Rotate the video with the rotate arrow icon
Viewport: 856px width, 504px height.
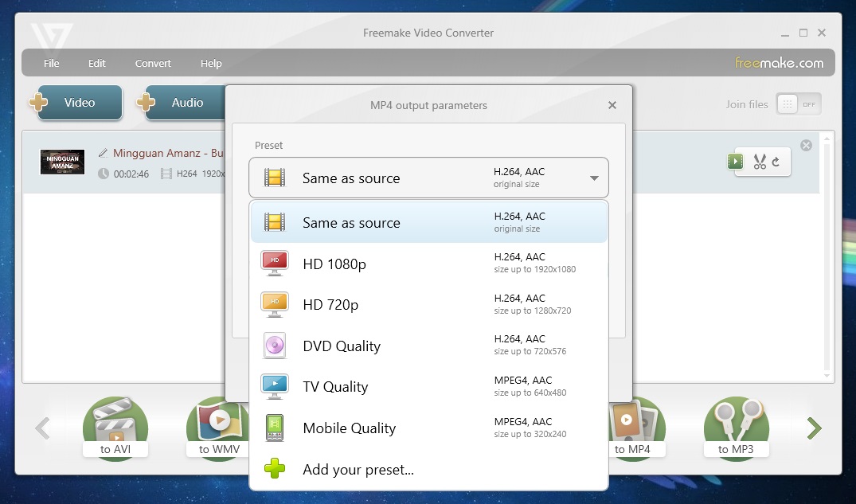coord(776,161)
